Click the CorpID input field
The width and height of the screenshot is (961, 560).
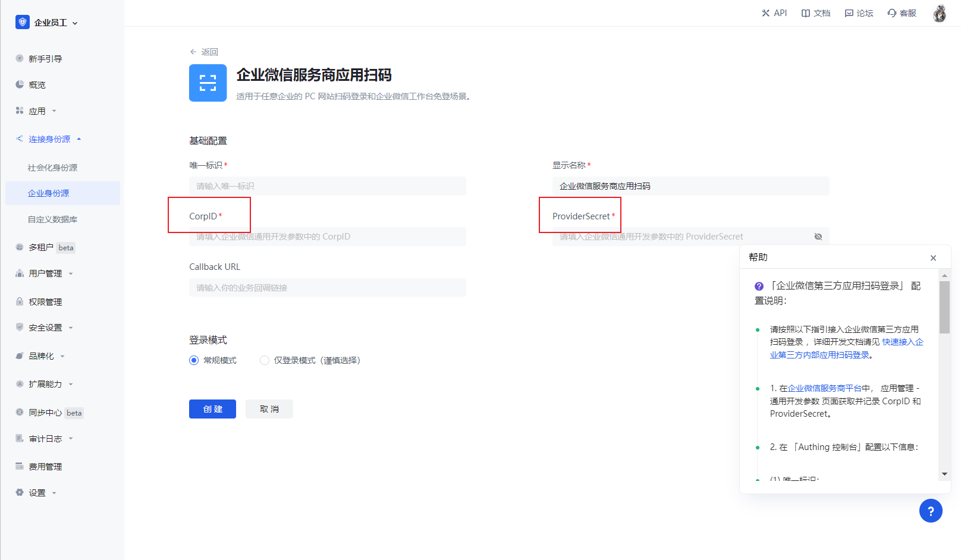tap(327, 237)
